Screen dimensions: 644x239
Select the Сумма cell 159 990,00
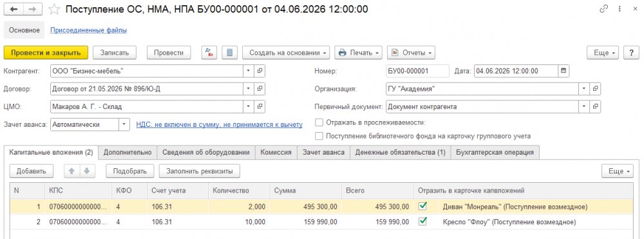(x=305, y=222)
